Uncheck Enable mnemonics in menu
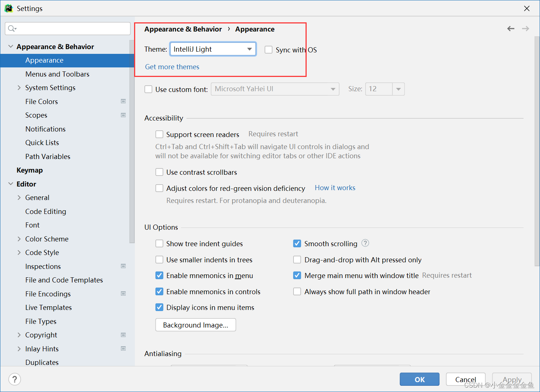This screenshot has height=392, width=540. [159, 275]
